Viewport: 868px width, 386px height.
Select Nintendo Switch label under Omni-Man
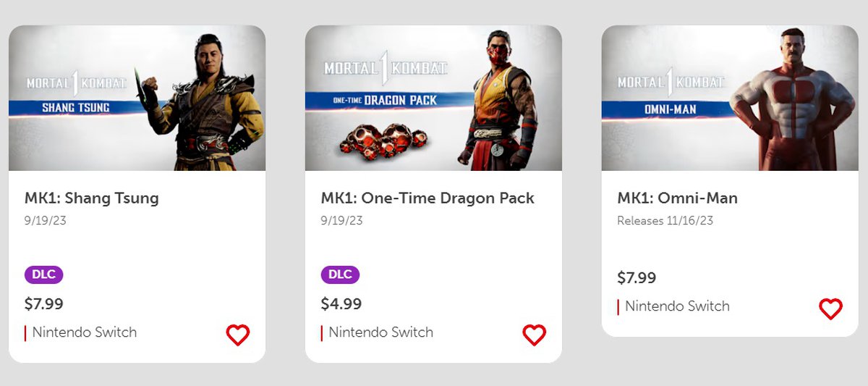coord(677,306)
